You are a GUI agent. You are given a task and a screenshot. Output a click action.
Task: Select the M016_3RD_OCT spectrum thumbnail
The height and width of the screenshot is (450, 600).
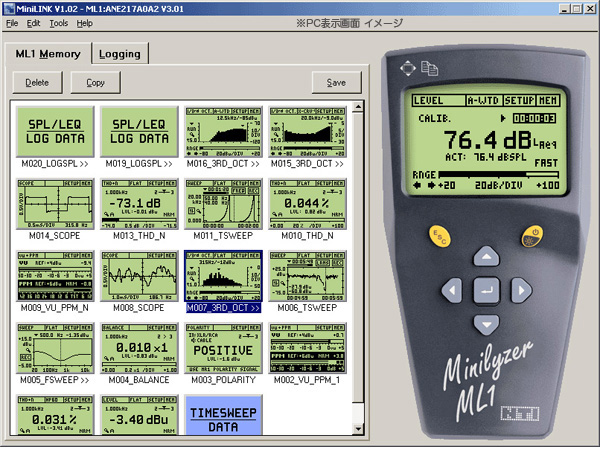[223, 131]
